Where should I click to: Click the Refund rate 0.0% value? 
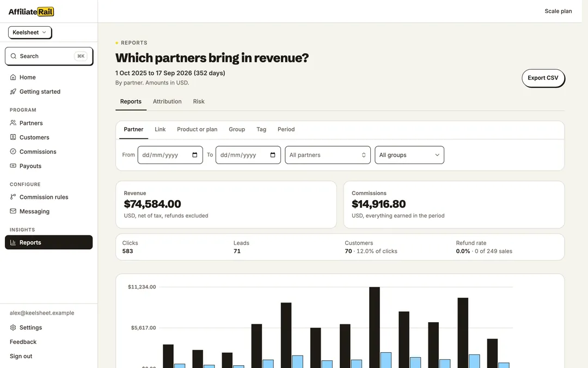[x=463, y=251]
